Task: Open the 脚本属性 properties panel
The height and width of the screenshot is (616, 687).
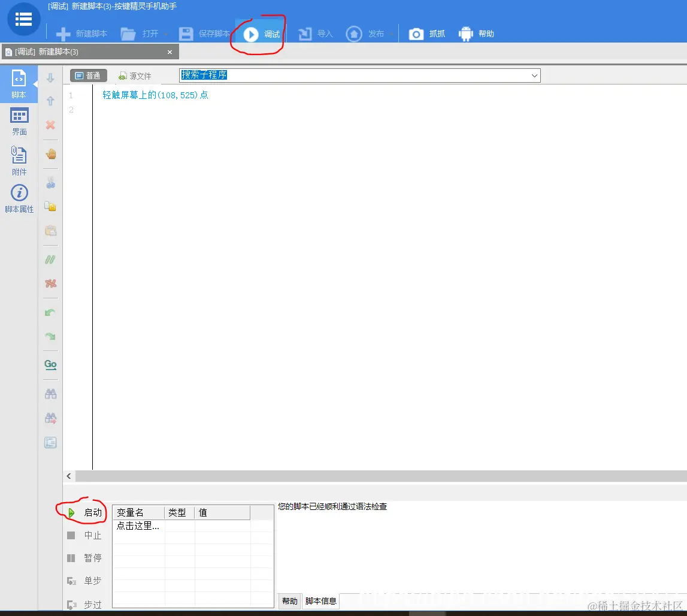Action: [19, 198]
